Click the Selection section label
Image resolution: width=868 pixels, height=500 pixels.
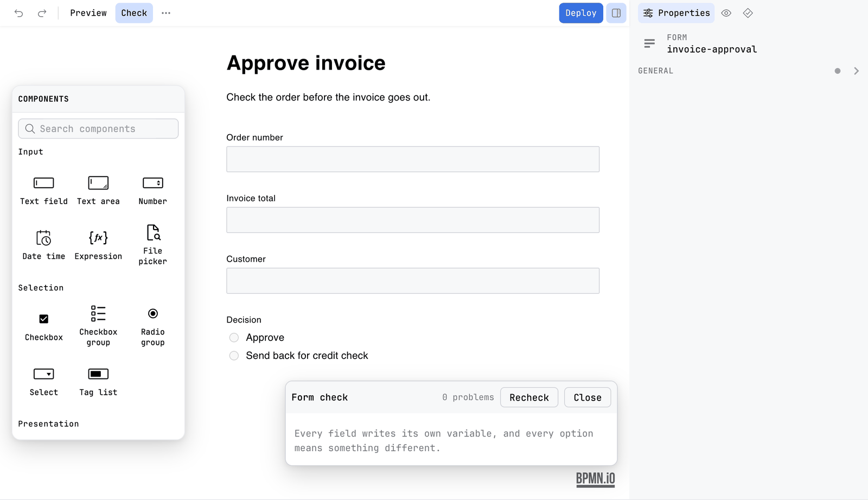(41, 288)
